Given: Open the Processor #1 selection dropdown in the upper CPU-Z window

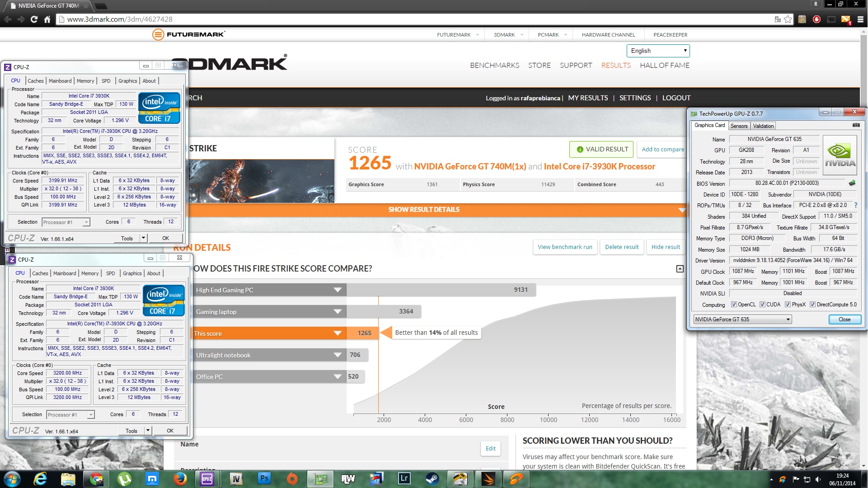Looking at the screenshot, I should (x=66, y=222).
